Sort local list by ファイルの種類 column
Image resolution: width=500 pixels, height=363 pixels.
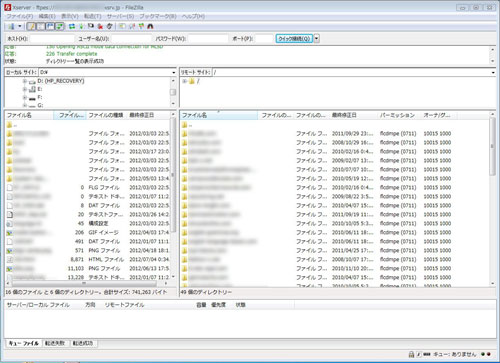pos(107,115)
